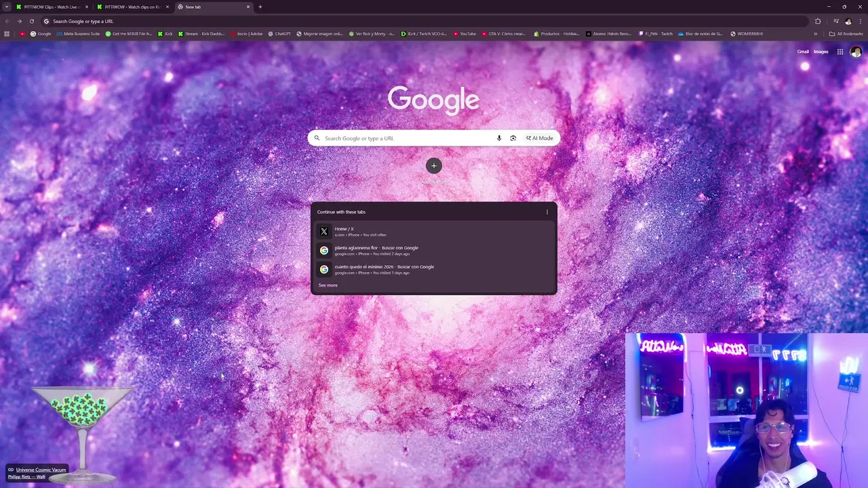This screenshot has width=868, height=488.
Task: Open the GTA V: Cómo crear bookmark
Action: click(503, 34)
